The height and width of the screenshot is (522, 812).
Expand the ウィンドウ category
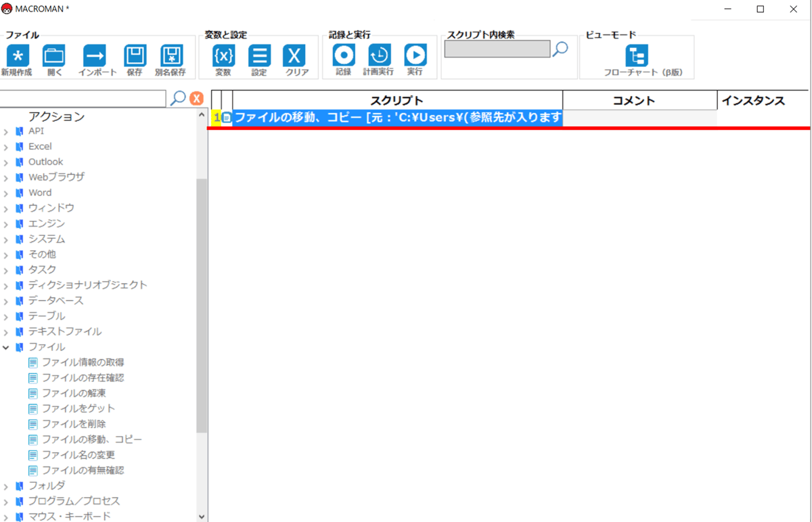pyautogui.click(x=5, y=208)
